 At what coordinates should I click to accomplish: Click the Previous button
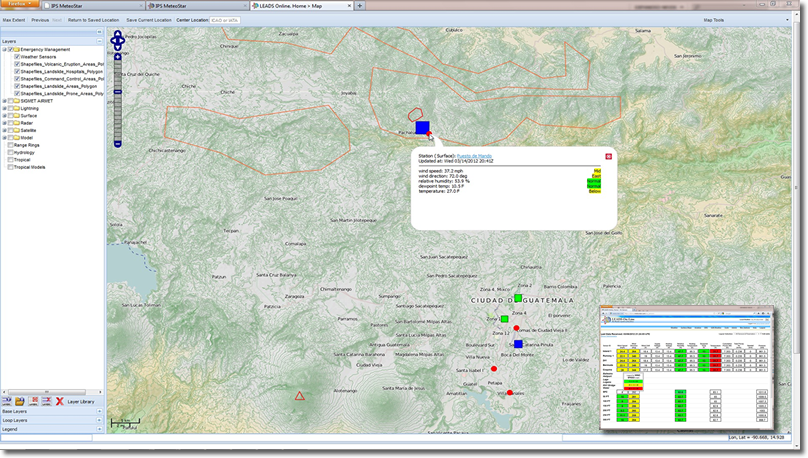pos(40,20)
